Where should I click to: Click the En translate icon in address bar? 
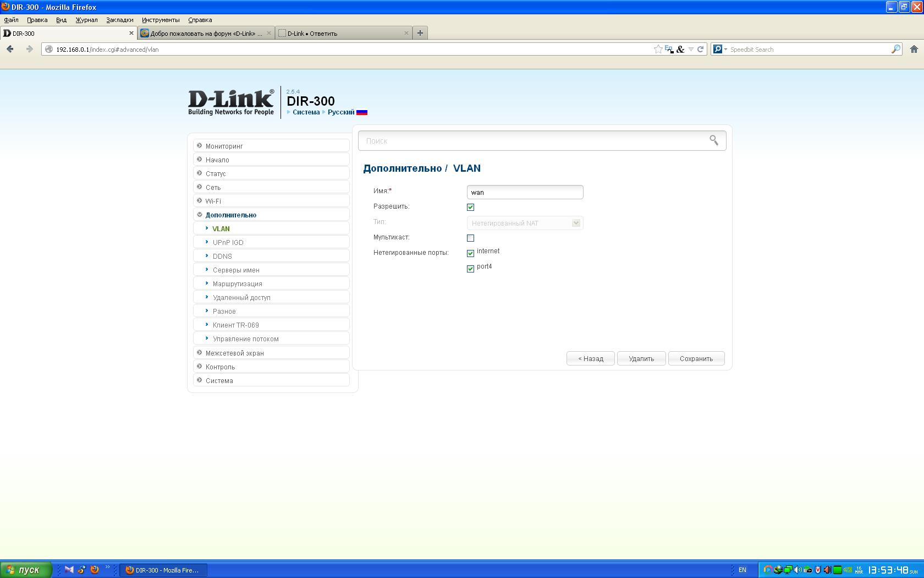[x=669, y=49]
